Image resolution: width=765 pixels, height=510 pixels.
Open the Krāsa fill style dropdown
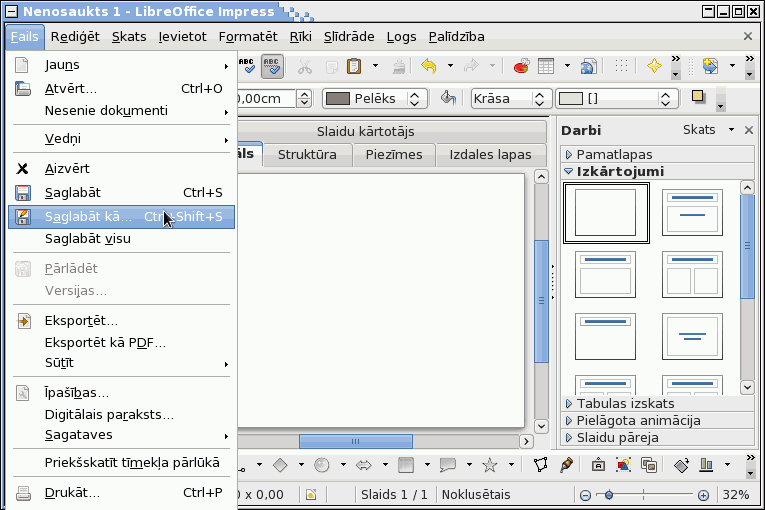[511, 99]
